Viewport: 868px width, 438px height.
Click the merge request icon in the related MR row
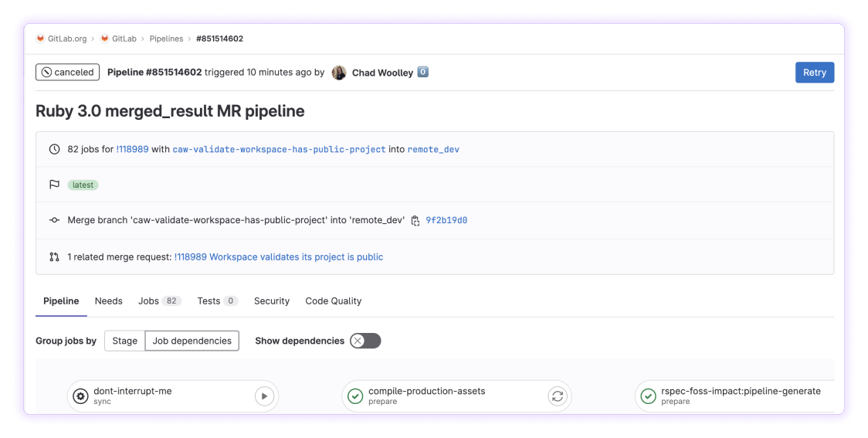(54, 257)
